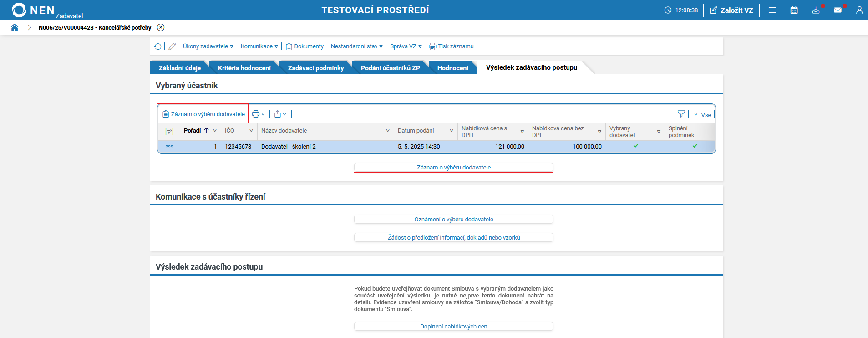Create a new tender with Založit VZ
This screenshot has width=868, height=338.
pos(731,10)
